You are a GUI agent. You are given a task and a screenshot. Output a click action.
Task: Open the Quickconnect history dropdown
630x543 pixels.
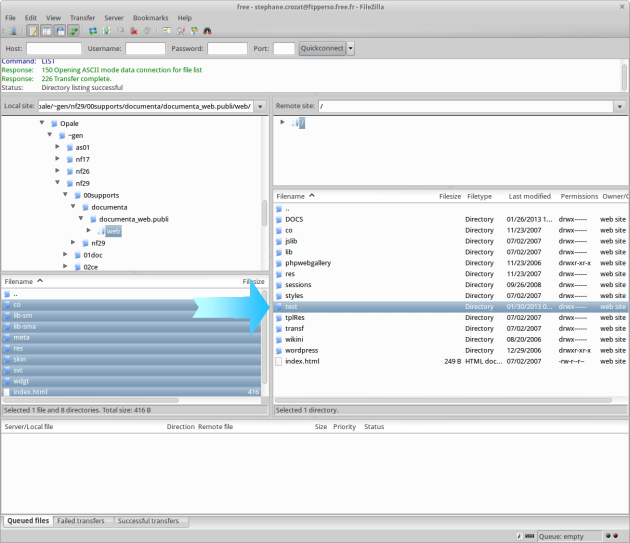point(350,48)
